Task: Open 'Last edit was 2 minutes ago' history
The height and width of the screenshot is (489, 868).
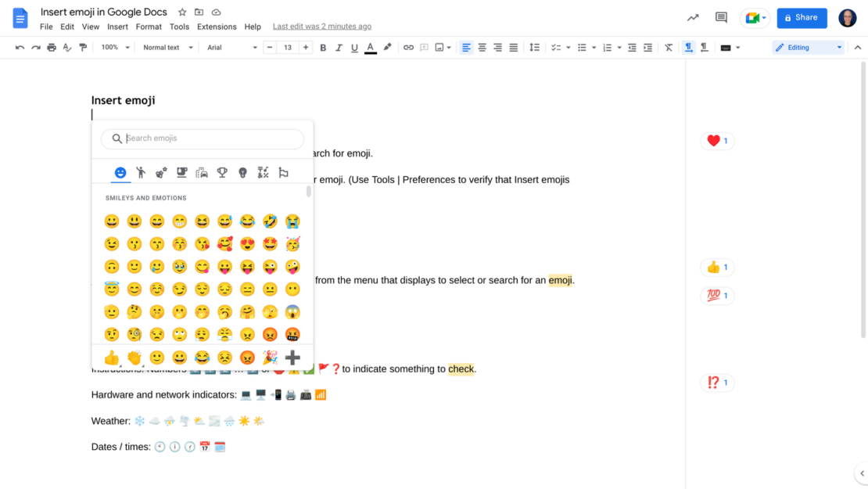Action: (x=321, y=26)
